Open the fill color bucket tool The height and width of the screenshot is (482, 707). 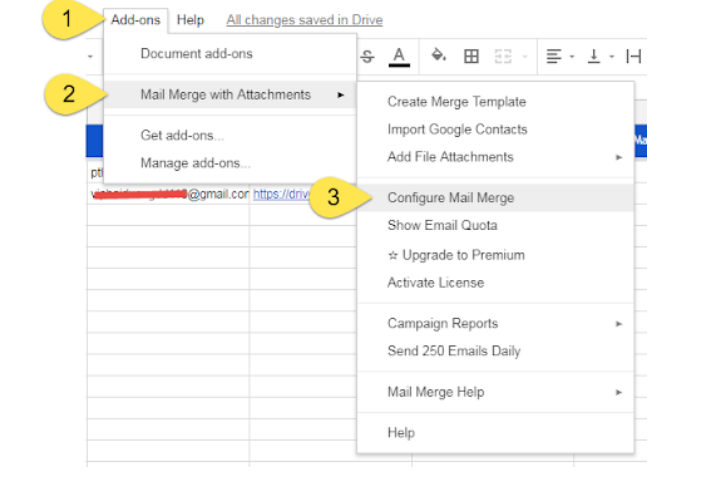click(x=438, y=56)
